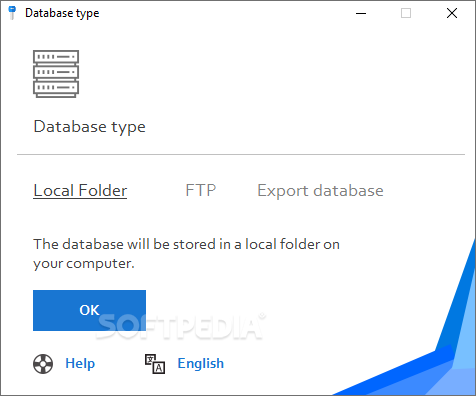Click the large 'Database type' heading

(x=90, y=127)
